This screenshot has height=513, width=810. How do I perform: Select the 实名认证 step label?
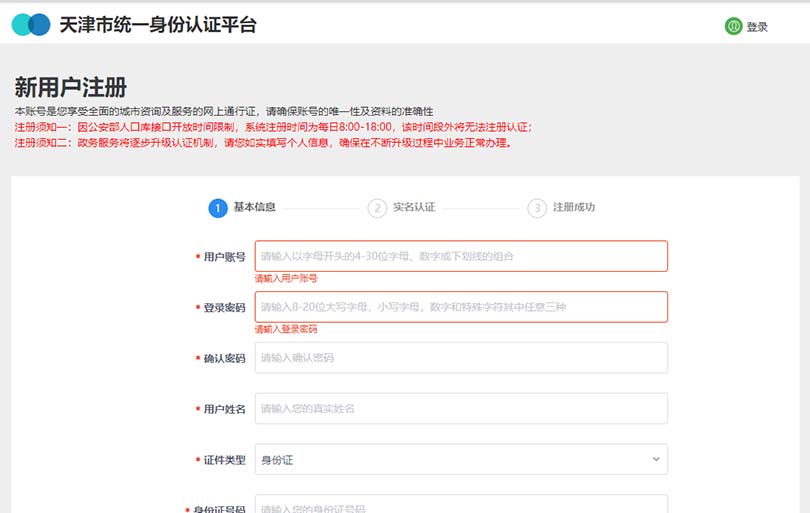pyautogui.click(x=414, y=208)
